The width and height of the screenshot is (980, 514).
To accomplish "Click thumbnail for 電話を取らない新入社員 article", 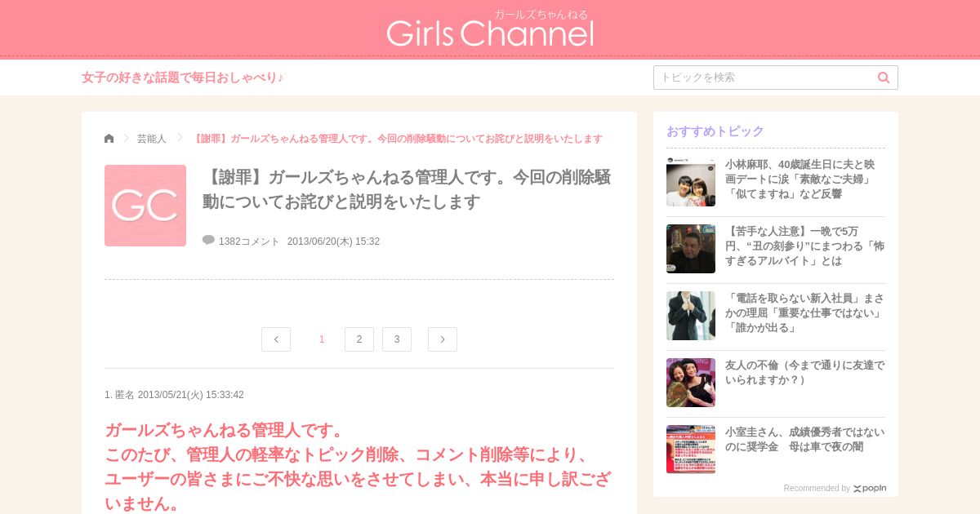I will pos(691,316).
